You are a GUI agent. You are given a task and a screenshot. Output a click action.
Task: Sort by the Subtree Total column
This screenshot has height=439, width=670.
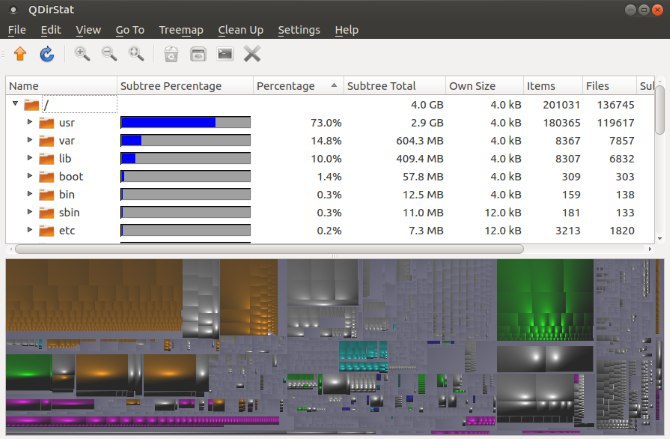click(394, 86)
